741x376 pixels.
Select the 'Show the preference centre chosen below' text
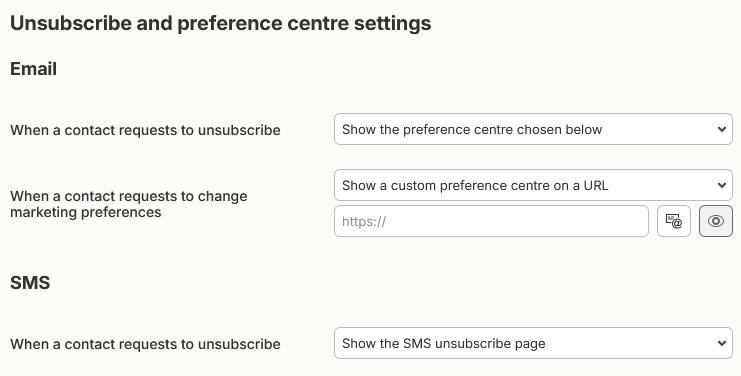(x=472, y=129)
